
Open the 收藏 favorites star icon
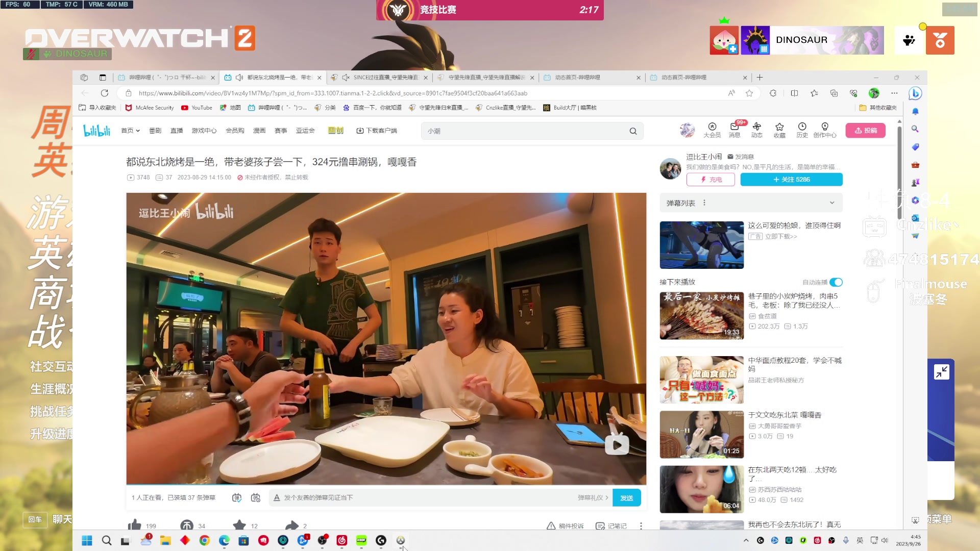(x=779, y=130)
